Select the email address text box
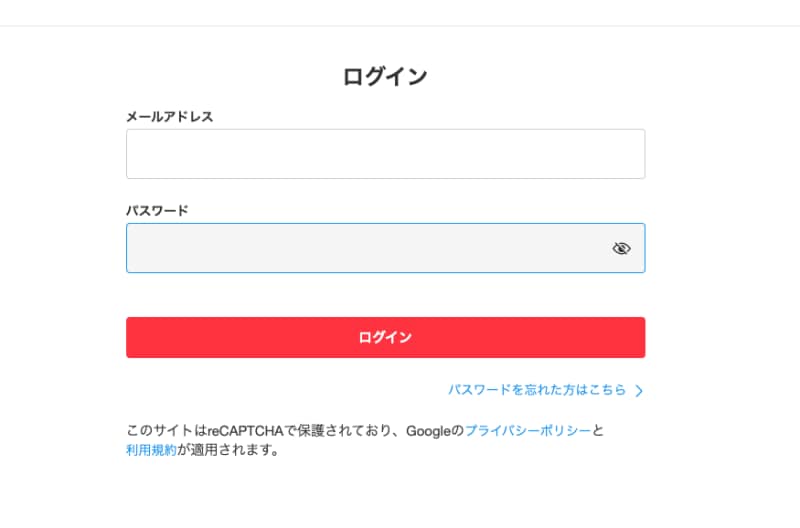The height and width of the screenshot is (528, 800). click(385, 154)
